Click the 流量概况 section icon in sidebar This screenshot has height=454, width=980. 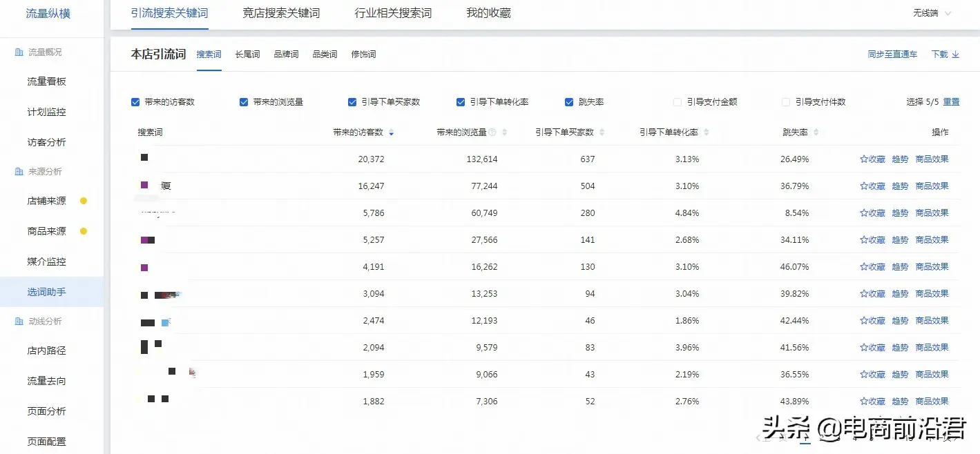click(19, 52)
